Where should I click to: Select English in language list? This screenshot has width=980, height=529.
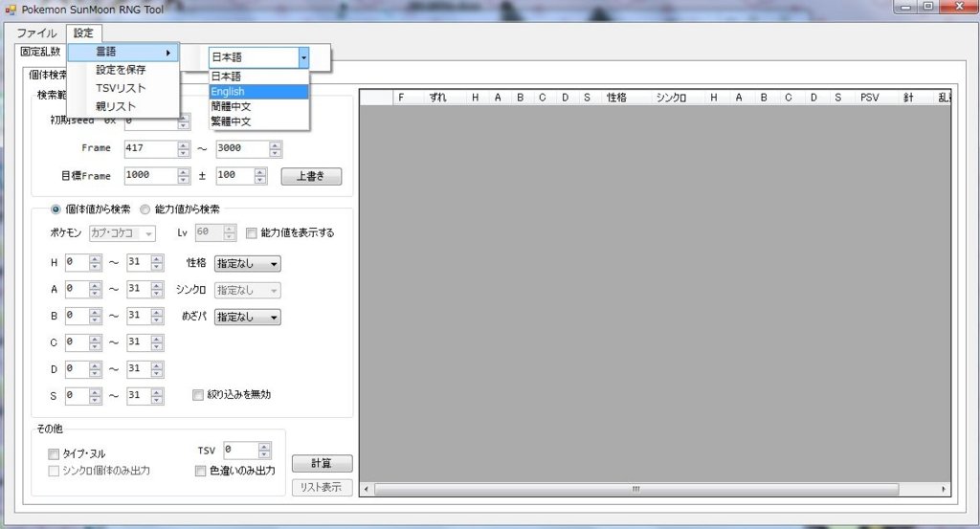click(258, 91)
